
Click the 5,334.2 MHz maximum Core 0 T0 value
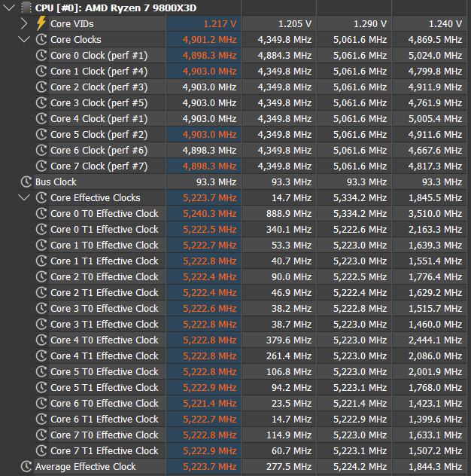360,213
